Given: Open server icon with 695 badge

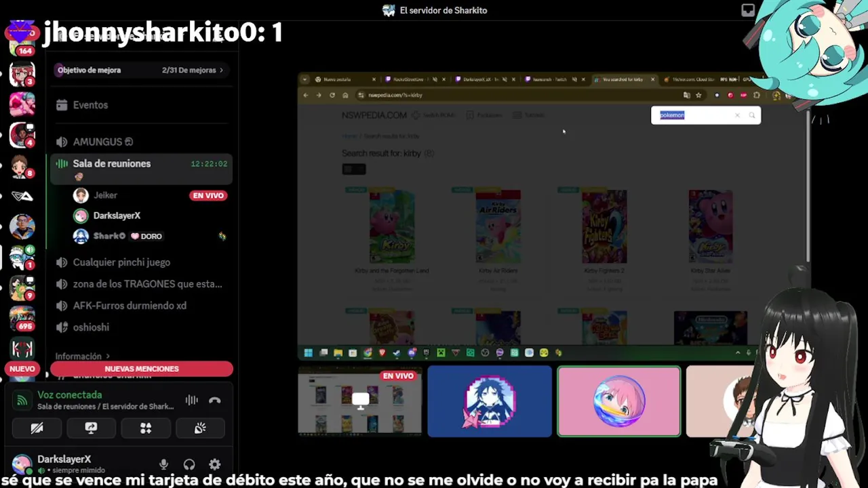Looking at the screenshot, I should click(22, 319).
